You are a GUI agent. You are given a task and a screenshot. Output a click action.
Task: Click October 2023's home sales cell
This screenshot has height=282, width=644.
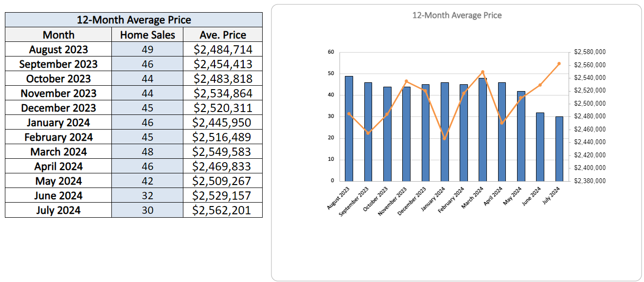pyautogui.click(x=148, y=78)
